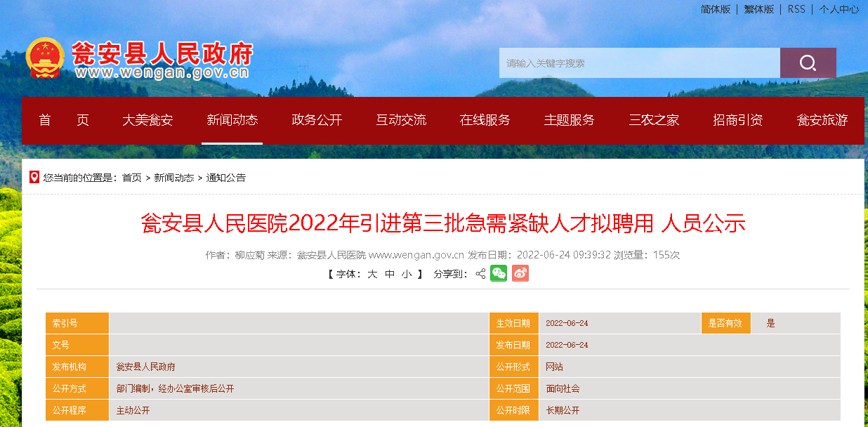Viewport: 868px width, 427px height.
Task: Set font size to 小
Action: (407, 274)
